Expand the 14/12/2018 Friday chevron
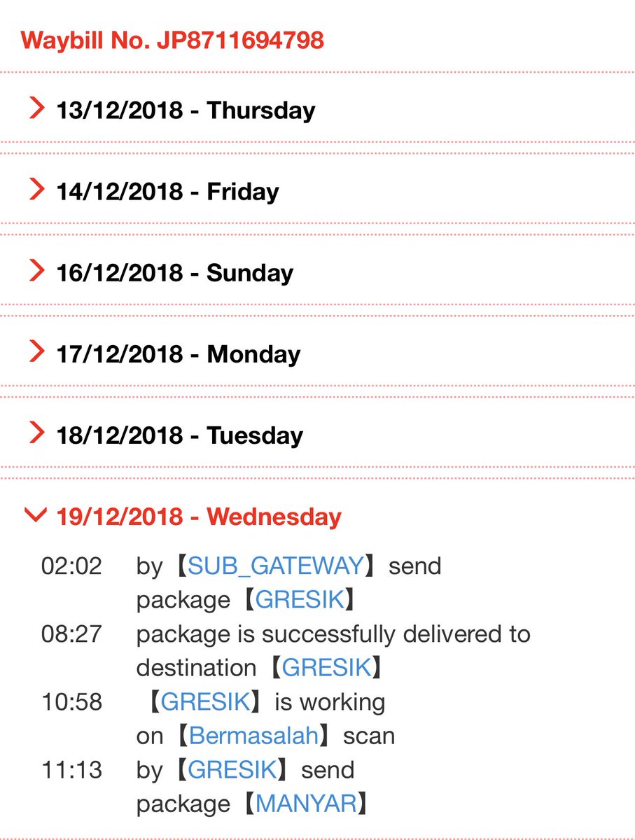This screenshot has width=635, height=840. pos(36,190)
